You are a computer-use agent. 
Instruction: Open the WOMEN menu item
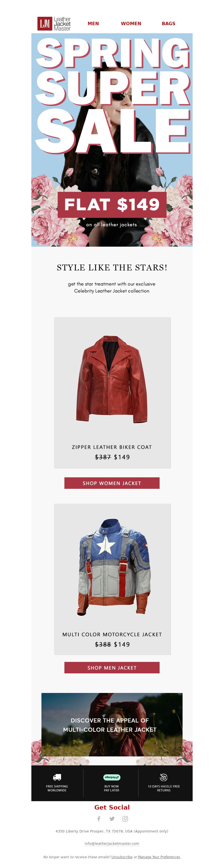click(131, 23)
